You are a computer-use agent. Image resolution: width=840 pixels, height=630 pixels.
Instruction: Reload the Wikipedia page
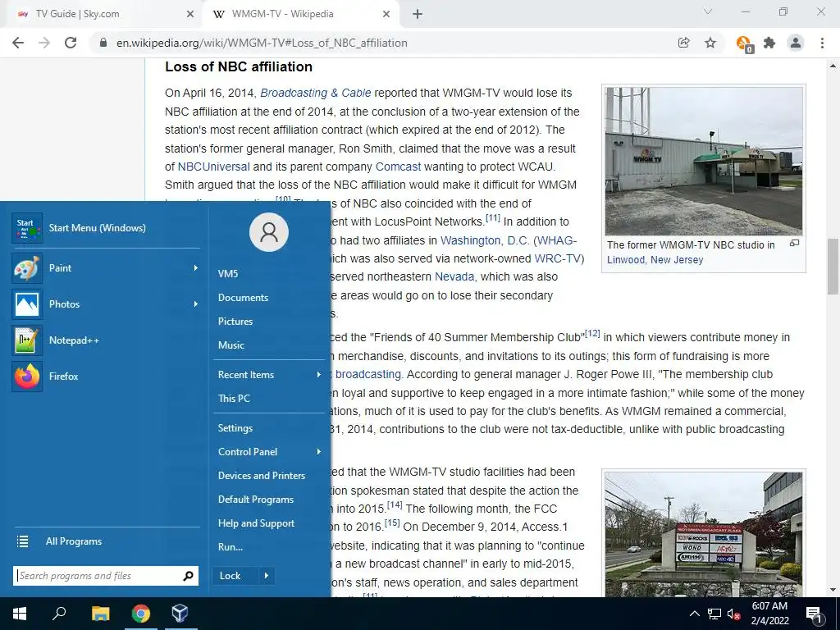tap(71, 43)
